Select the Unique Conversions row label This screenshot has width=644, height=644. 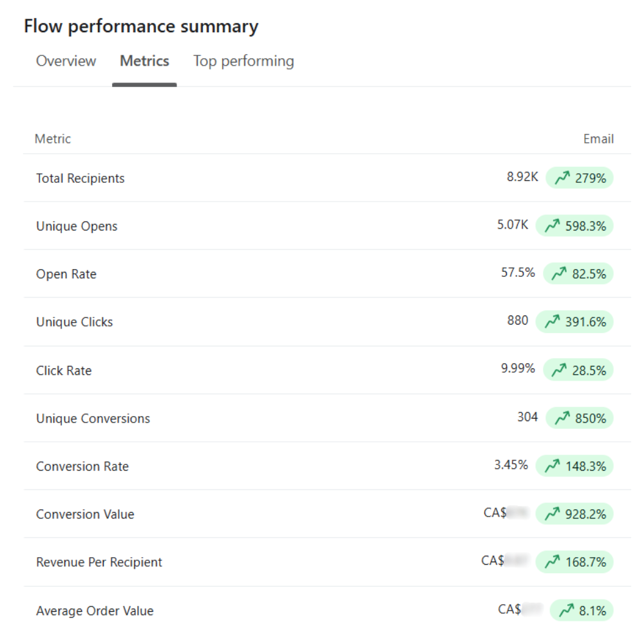pos(93,419)
